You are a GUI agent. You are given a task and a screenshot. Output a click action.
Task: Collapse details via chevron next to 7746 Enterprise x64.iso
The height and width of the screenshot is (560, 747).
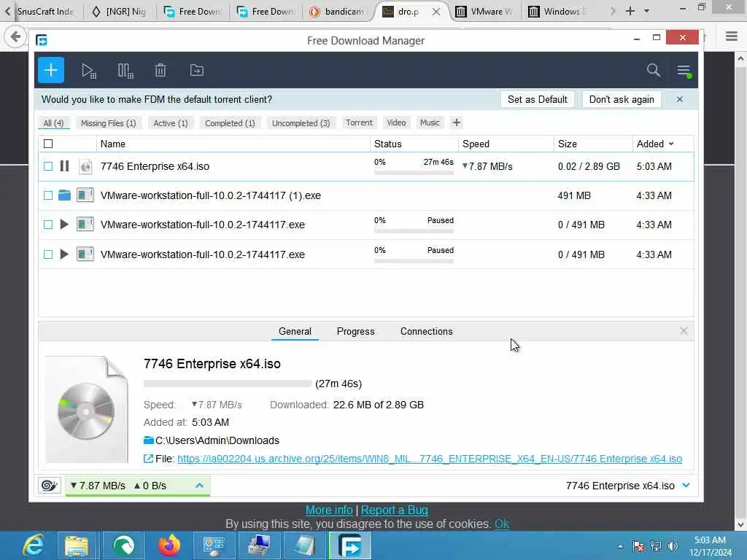(x=686, y=485)
